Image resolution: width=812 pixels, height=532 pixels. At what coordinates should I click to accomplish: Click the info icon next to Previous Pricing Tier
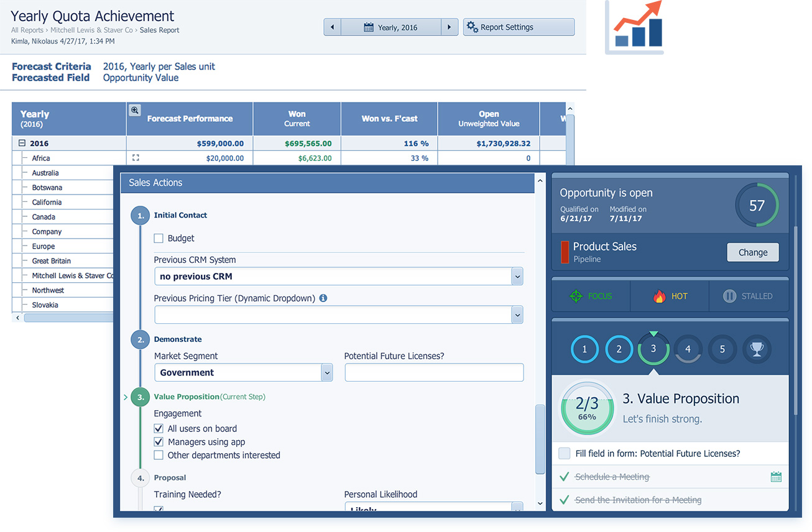tap(323, 298)
